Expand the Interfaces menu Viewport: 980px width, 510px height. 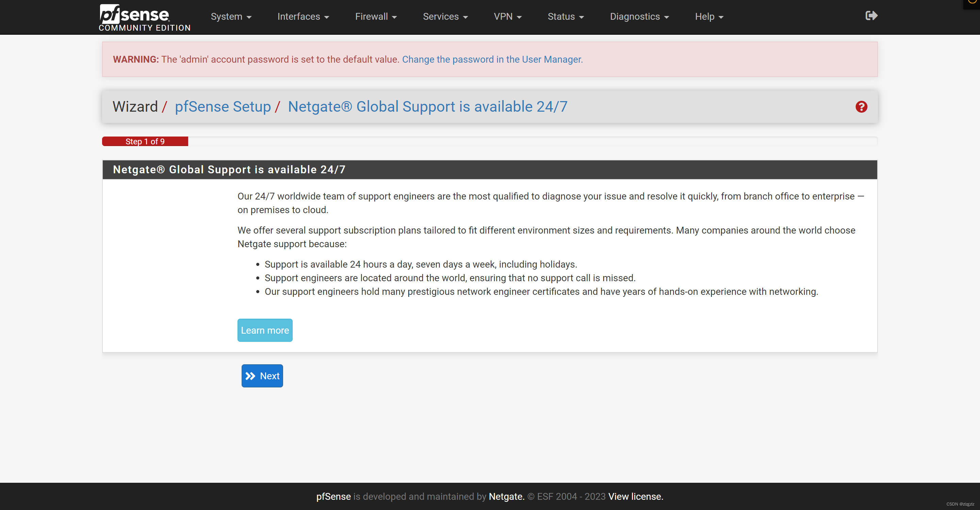click(303, 17)
